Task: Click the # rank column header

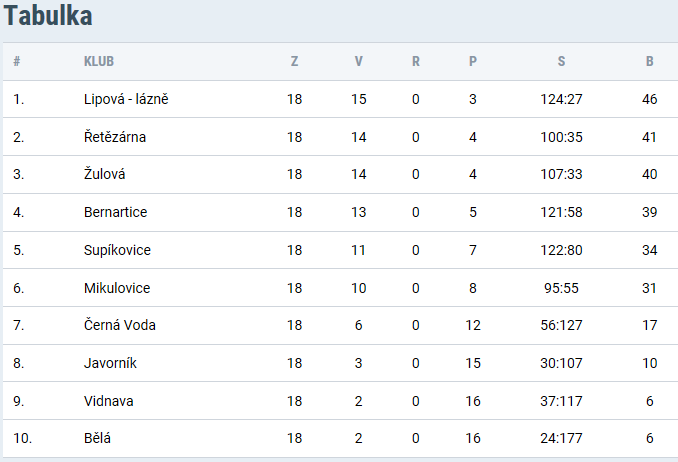Action: click(17, 61)
